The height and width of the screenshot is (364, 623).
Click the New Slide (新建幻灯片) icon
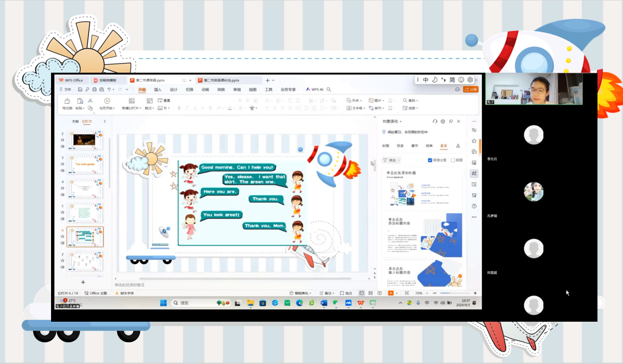pos(132,101)
